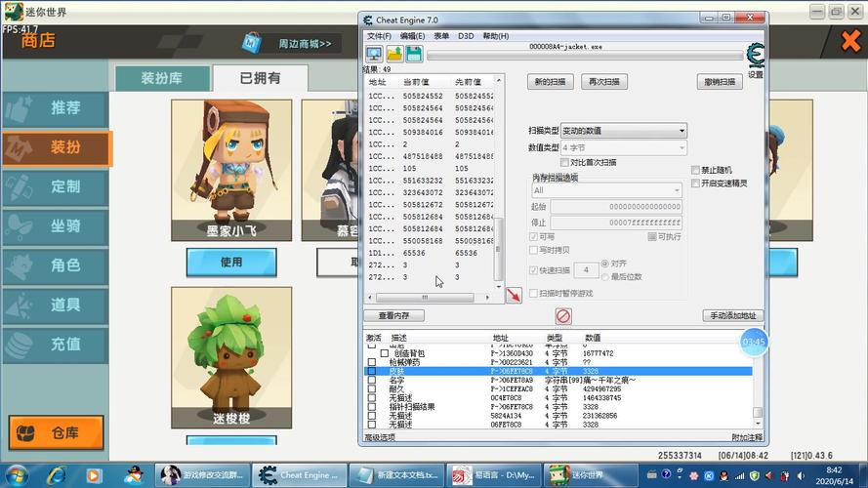Viewport: 868px width, 488px height.
Task: Toggle 写时拷贝 checkbox
Action: pyautogui.click(x=534, y=250)
